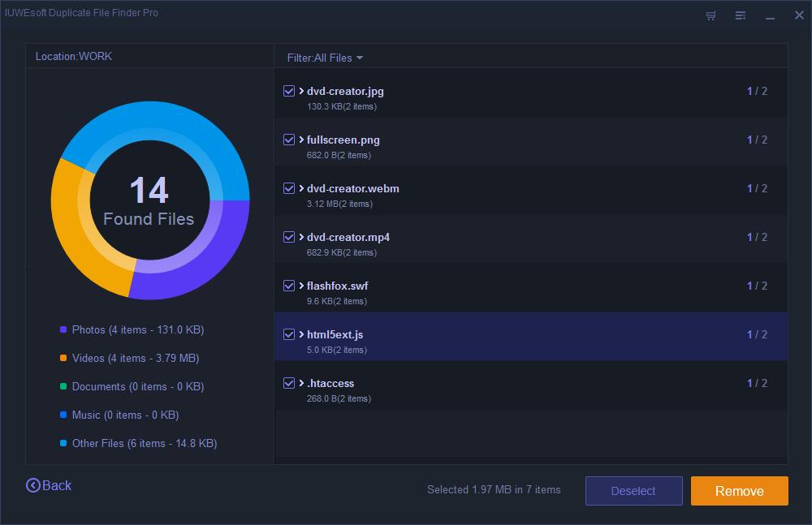This screenshot has height=525, width=812.
Task: Open the title bar menu list icon
Action: (x=741, y=15)
